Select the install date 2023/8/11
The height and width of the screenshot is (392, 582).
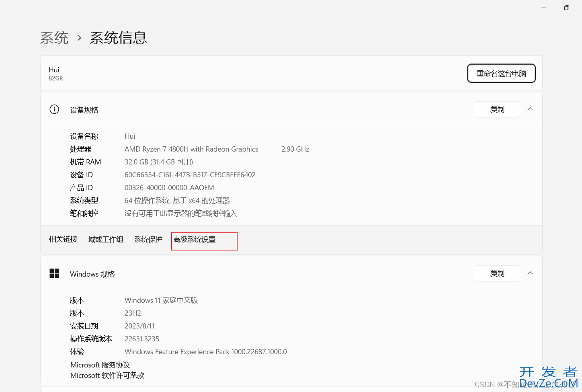coord(139,326)
